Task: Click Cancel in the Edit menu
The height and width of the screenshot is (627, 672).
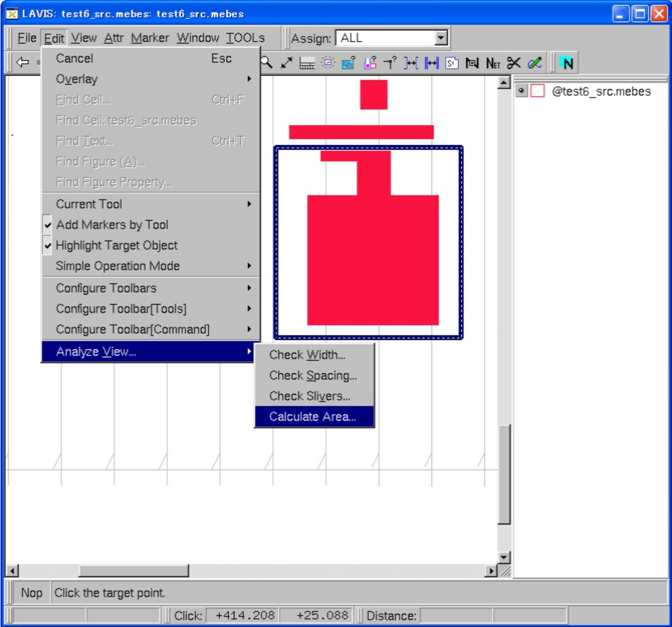Action: [75, 58]
